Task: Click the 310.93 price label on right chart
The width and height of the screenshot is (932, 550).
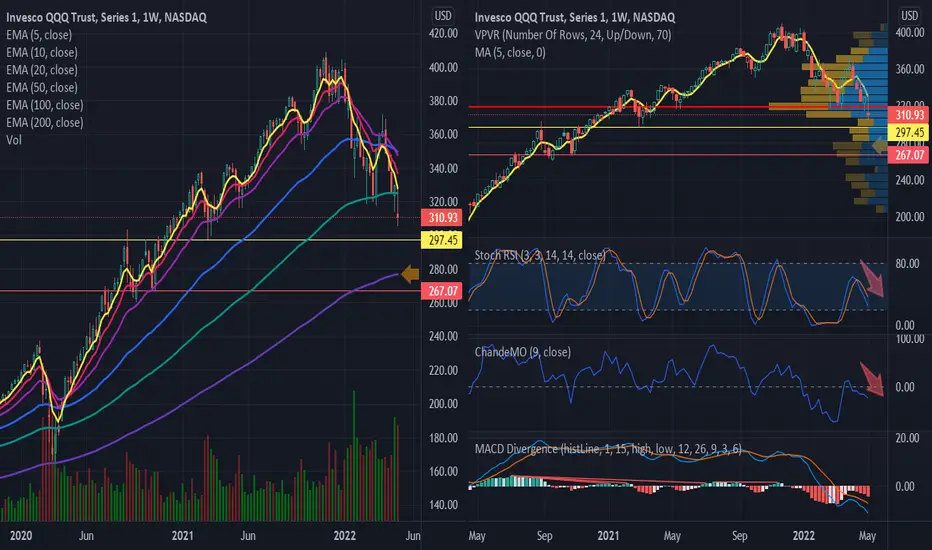Action: (909, 115)
